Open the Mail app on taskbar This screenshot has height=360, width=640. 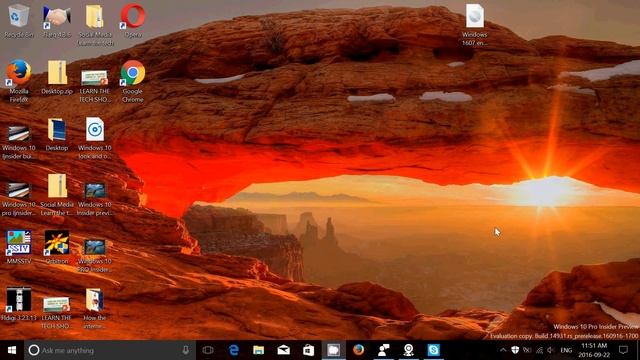pos(284,350)
